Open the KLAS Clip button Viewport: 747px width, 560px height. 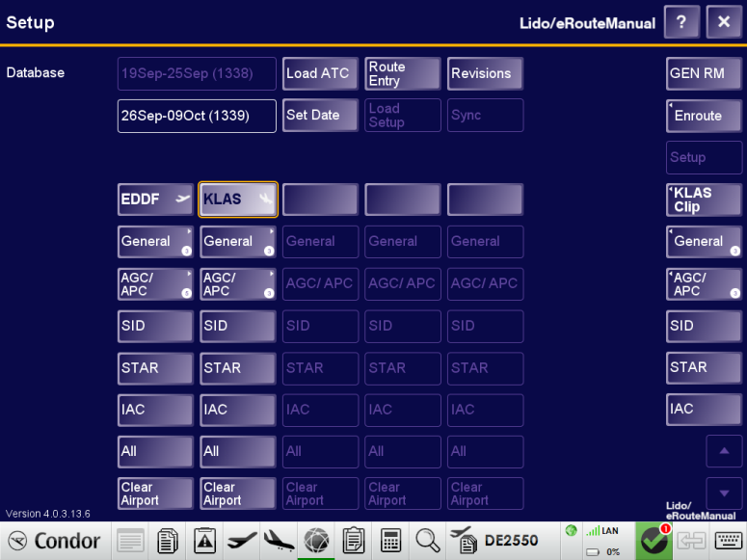click(704, 200)
